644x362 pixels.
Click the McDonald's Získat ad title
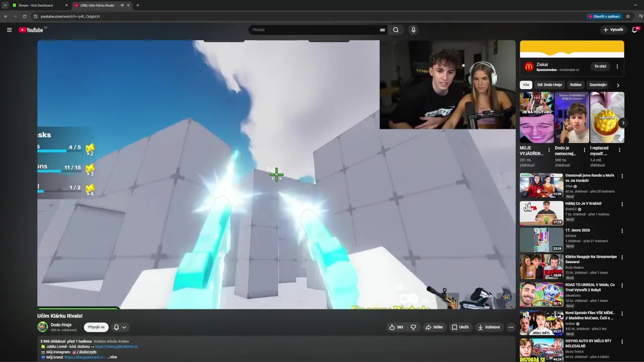tap(542, 64)
